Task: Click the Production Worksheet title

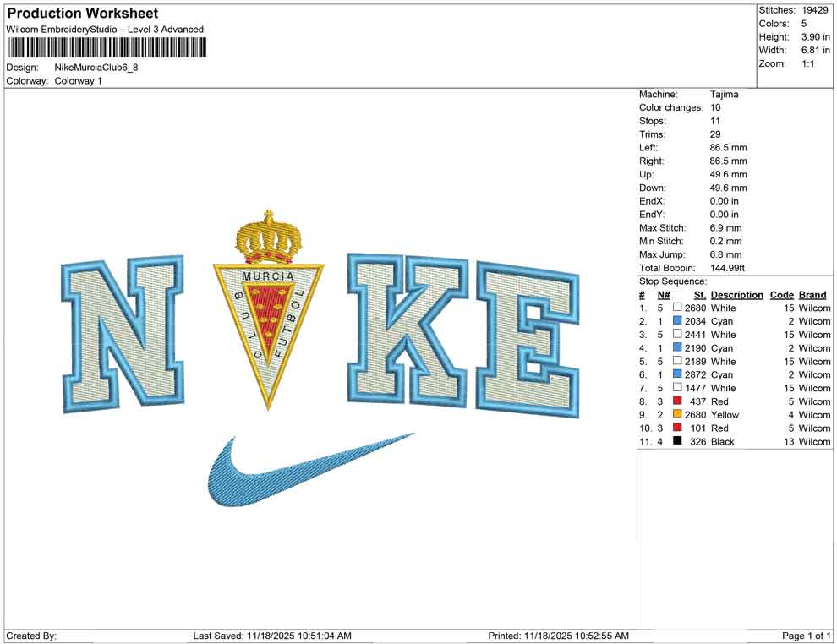Action: tap(82, 14)
